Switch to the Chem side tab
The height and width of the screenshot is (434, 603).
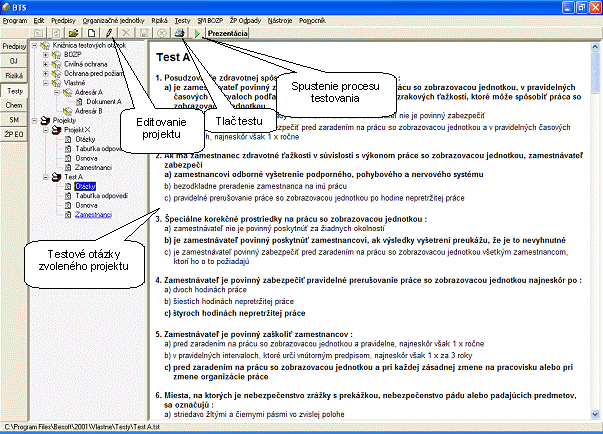(14, 105)
